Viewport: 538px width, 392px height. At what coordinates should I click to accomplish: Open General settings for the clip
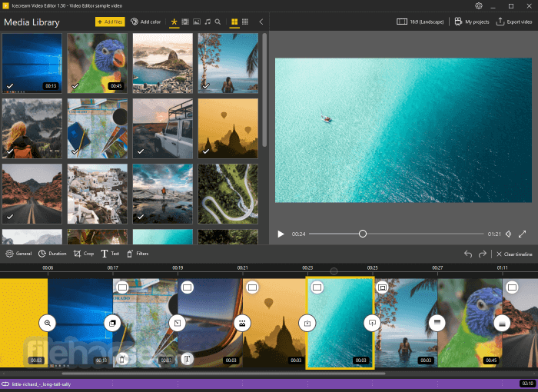18,254
